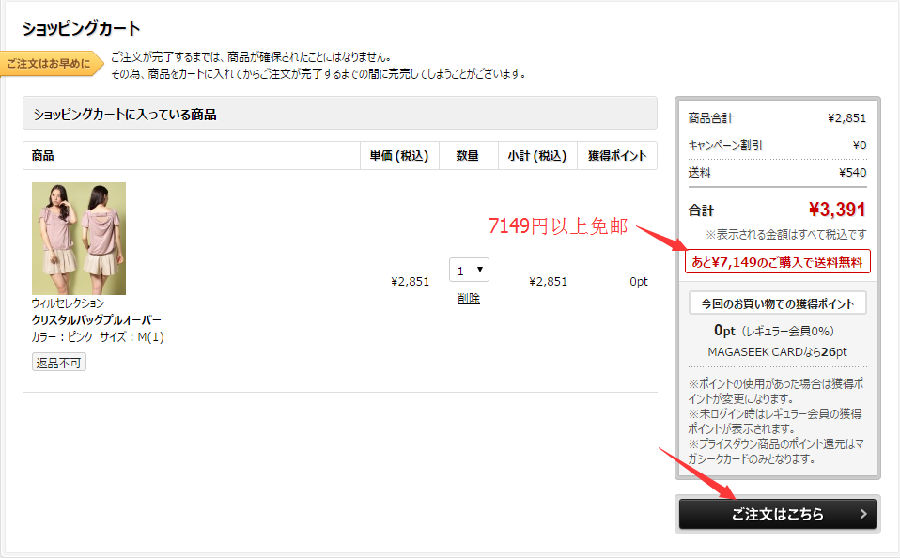This screenshot has height=558, width=900.
Task: Click the MAGASEEK CARD points text
Action: pyautogui.click(x=777, y=352)
